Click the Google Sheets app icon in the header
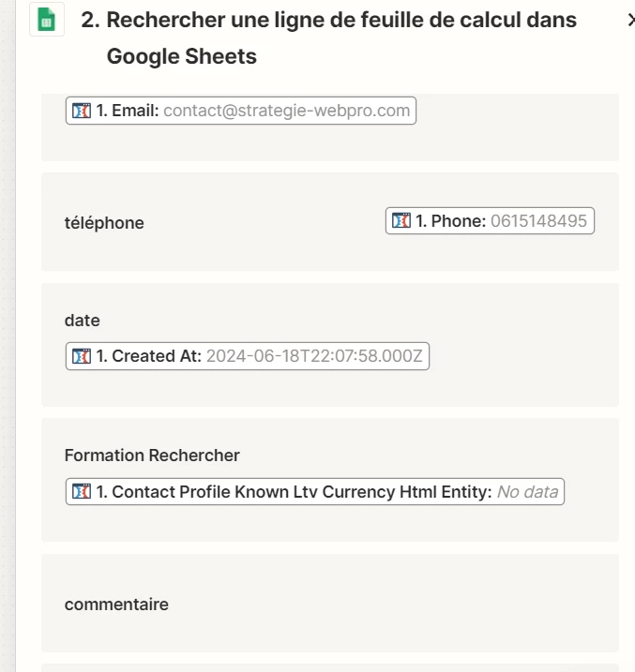 (x=47, y=20)
